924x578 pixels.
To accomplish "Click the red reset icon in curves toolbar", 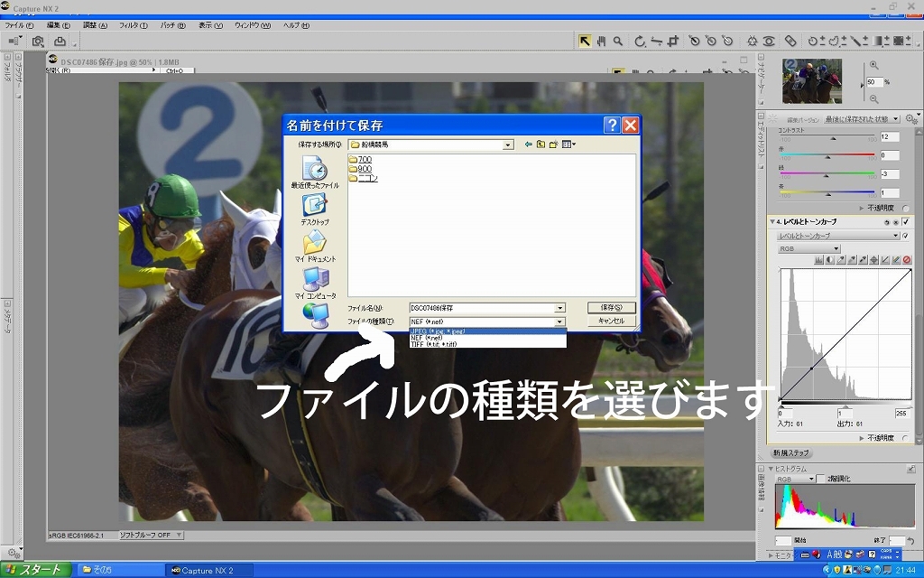I will [x=907, y=259].
